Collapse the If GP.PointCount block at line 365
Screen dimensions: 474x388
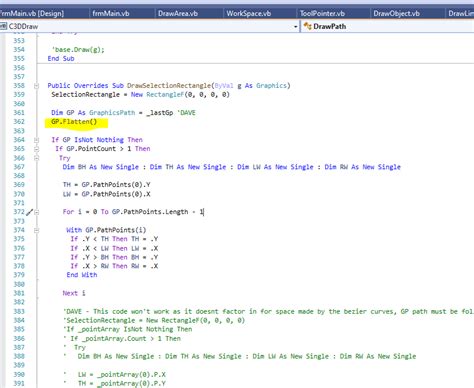click(x=36, y=149)
